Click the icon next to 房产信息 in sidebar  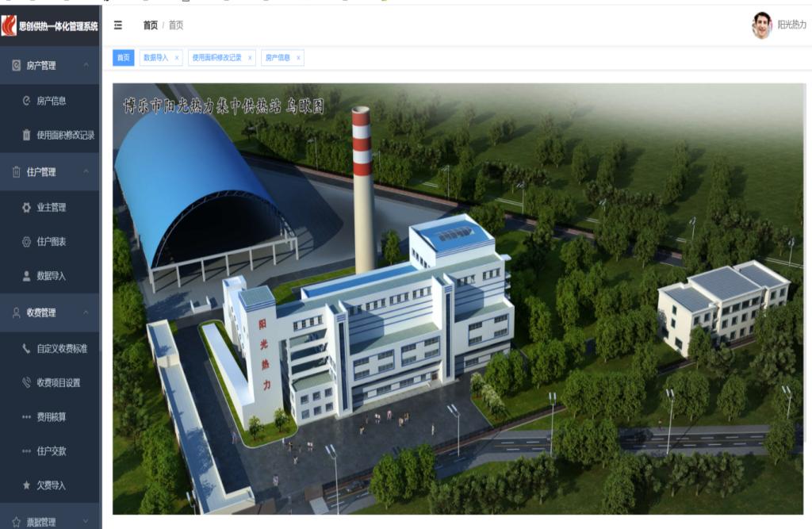click(x=26, y=101)
